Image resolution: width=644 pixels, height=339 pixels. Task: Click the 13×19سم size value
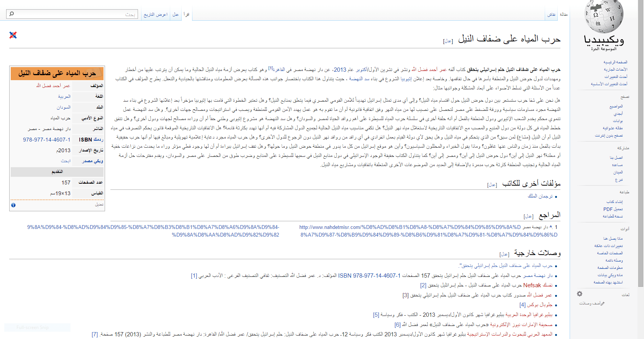[x=61, y=193]
